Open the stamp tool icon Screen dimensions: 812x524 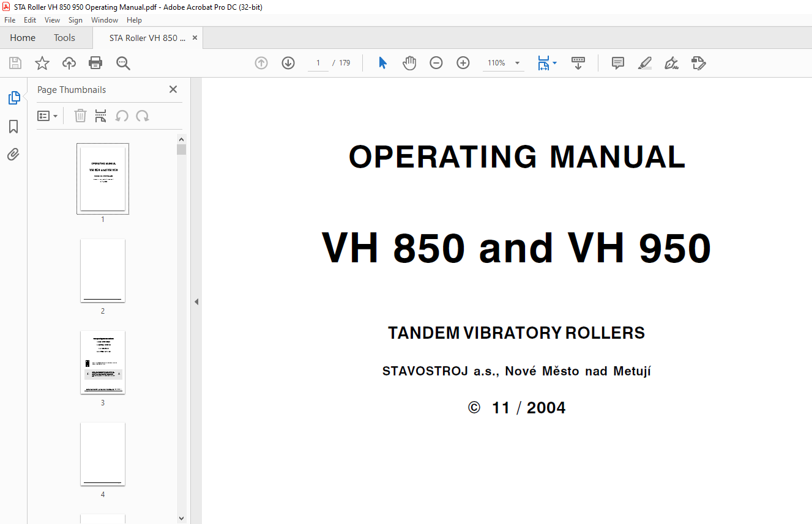click(x=698, y=63)
